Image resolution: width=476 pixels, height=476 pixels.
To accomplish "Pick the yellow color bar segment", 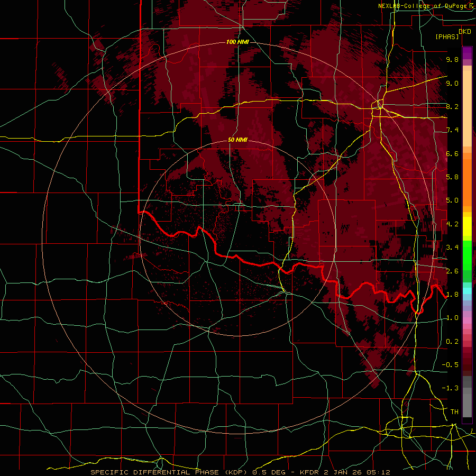I will click(467, 226).
